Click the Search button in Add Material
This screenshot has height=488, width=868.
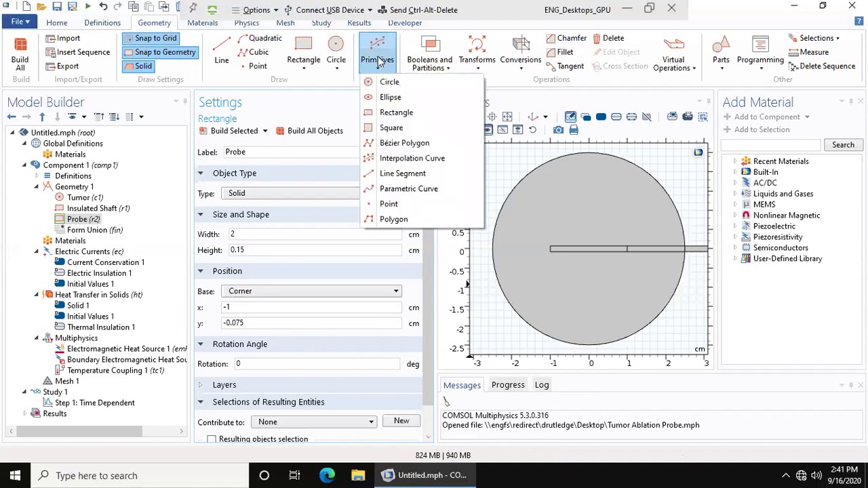click(x=843, y=145)
